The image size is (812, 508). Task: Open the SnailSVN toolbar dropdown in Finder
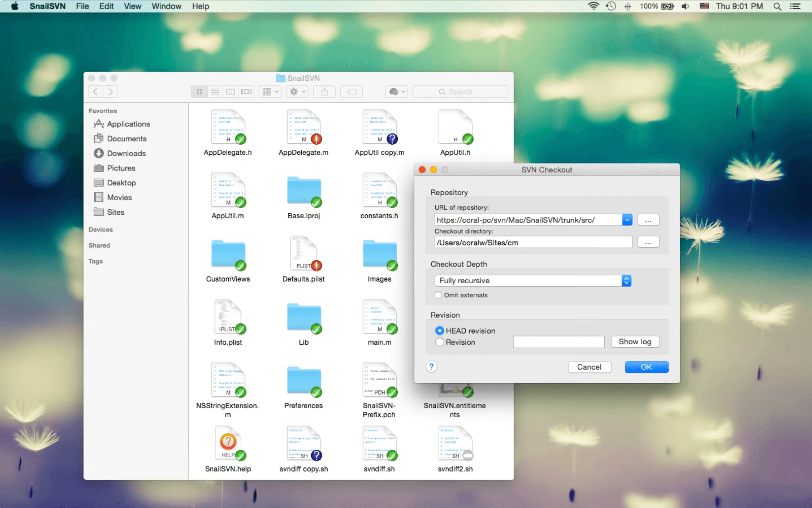(x=396, y=92)
